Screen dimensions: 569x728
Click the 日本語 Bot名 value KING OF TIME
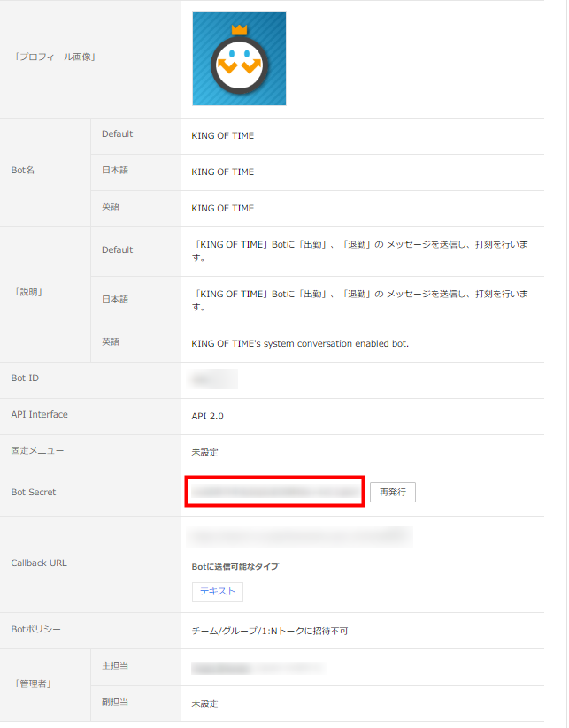tap(223, 172)
